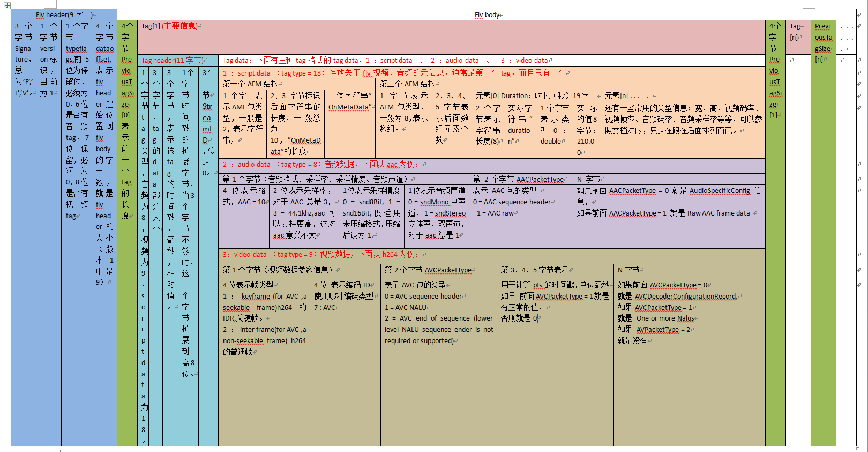Viewport: 868px width, 452px height.
Task: Select the '第二个 AFM 结构' cell
Action: 571,84
